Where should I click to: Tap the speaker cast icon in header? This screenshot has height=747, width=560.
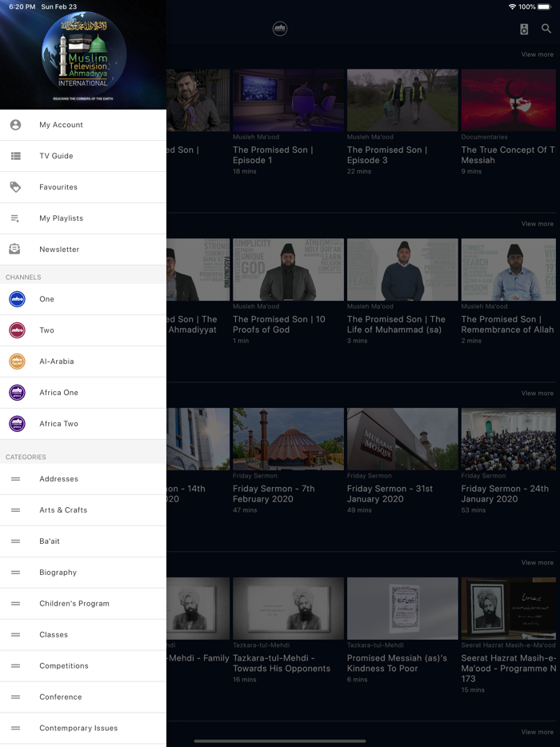coord(524,29)
